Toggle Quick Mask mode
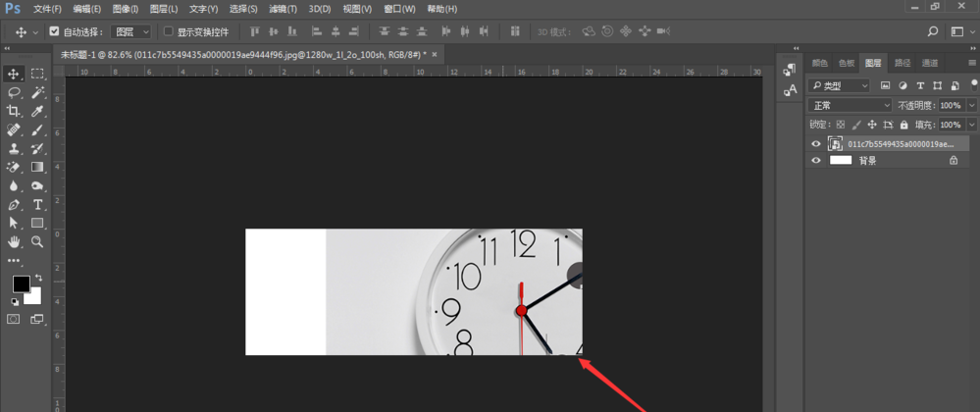 [13, 319]
